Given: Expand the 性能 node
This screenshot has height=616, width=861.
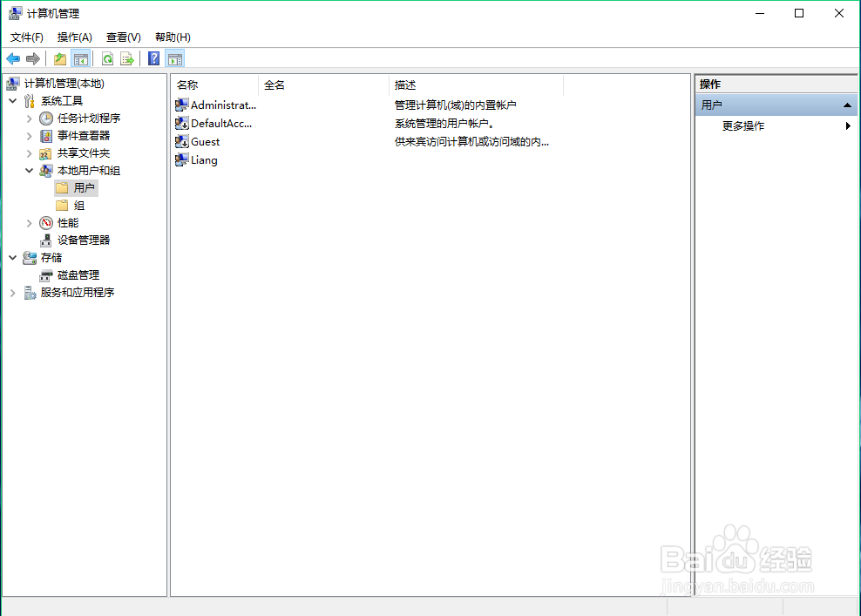Looking at the screenshot, I should [29, 223].
